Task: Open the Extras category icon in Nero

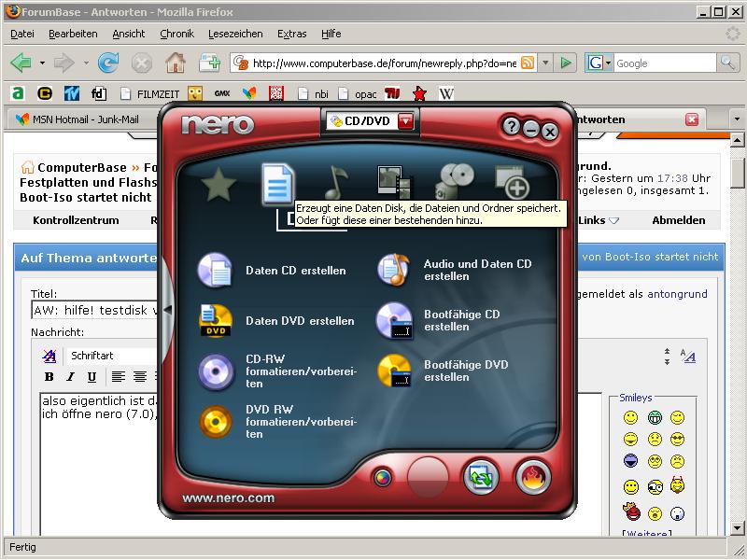Action: coord(512,182)
